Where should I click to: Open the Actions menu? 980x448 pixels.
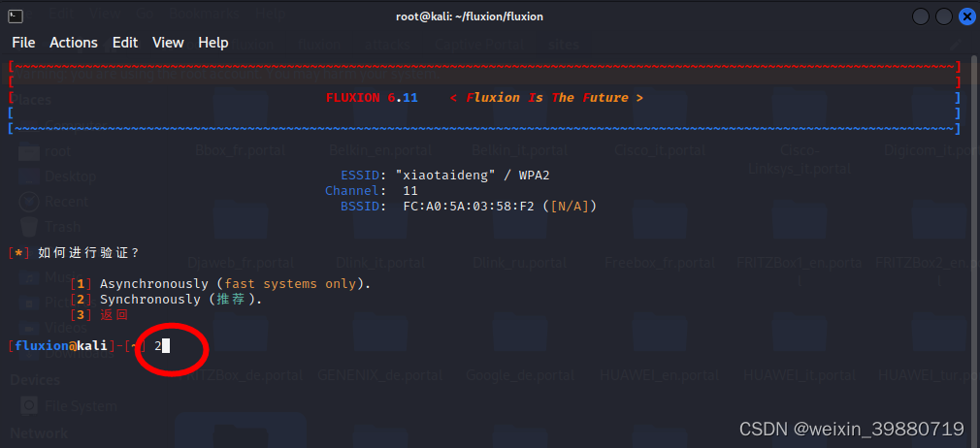pos(74,43)
